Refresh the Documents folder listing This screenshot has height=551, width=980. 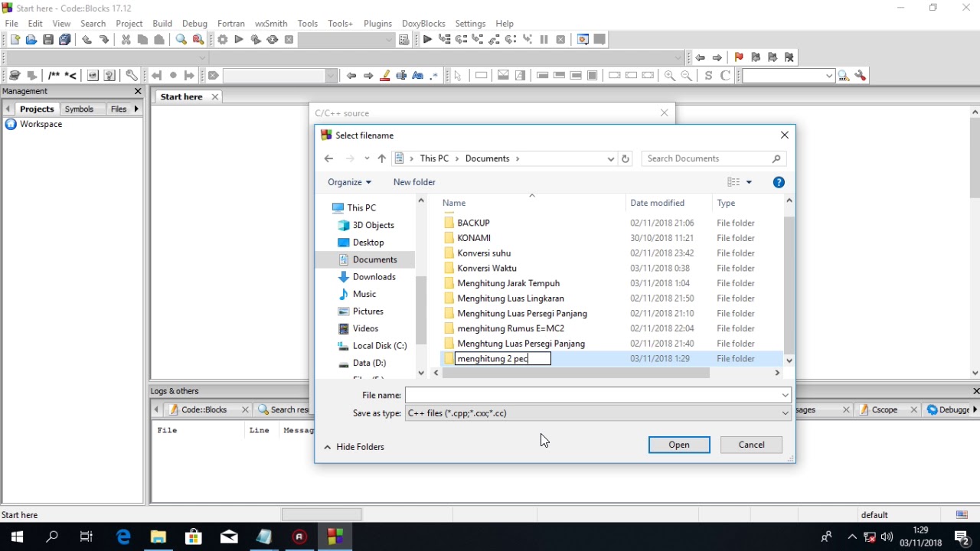(x=626, y=158)
